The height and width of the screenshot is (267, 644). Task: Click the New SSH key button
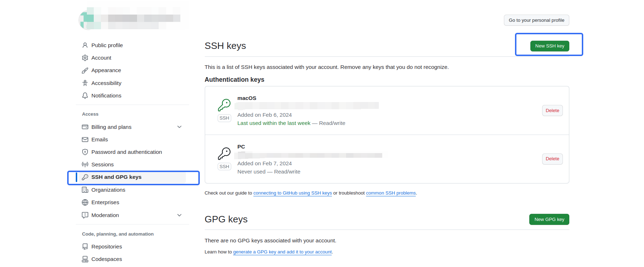(x=549, y=46)
